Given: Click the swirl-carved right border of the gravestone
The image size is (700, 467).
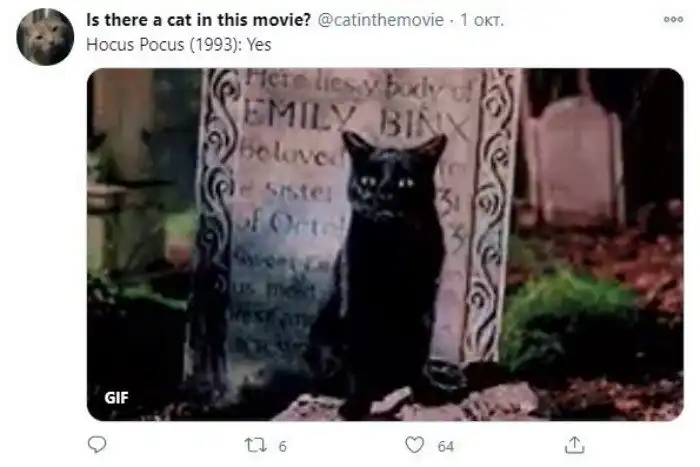Looking at the screenshot, I should 494,214.
